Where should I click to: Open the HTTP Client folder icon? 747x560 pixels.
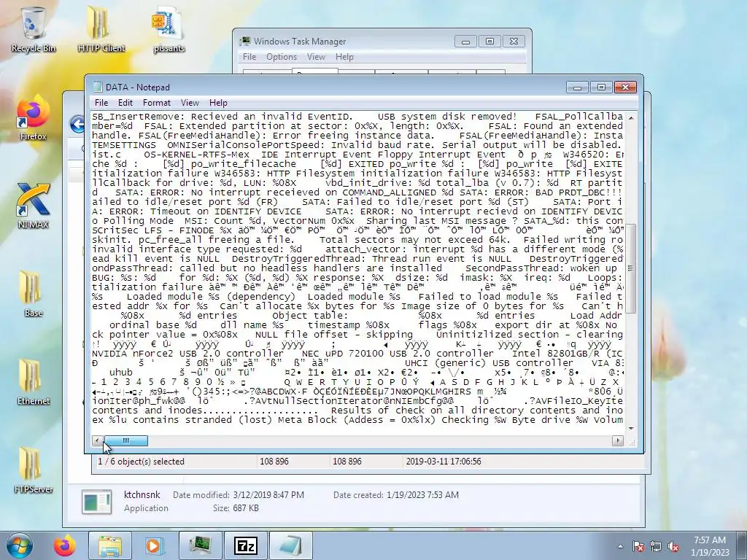[101, 30]
